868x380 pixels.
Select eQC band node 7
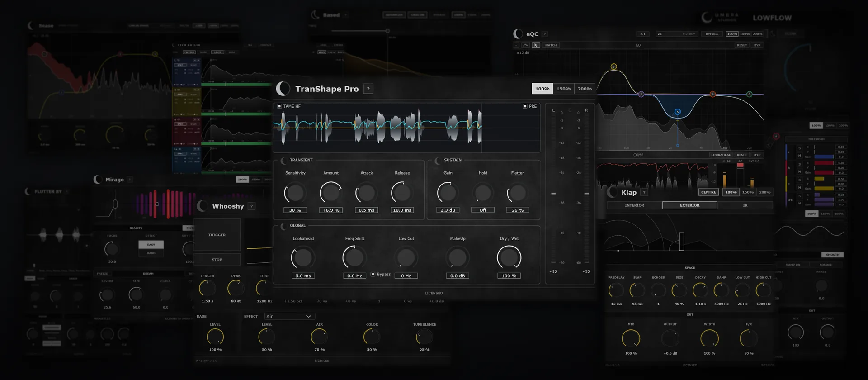coord(749,95)
